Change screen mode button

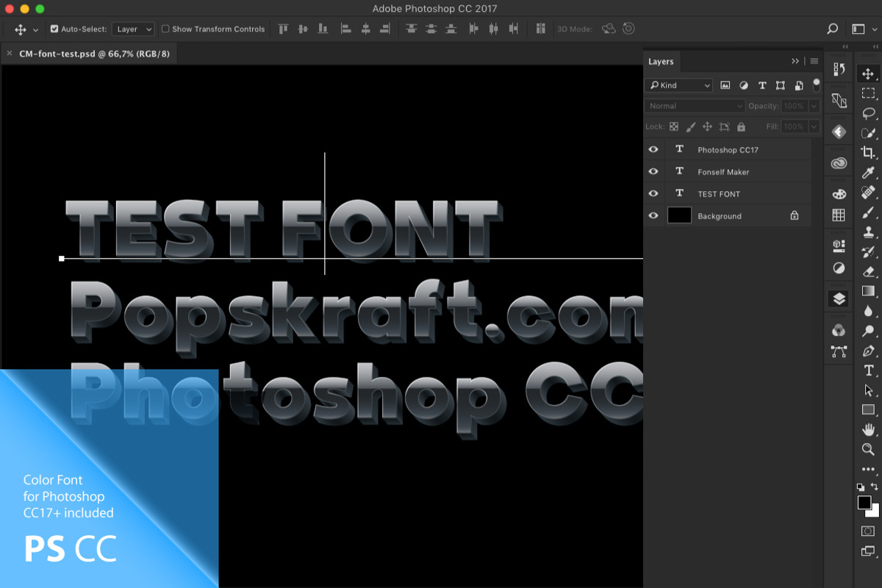868,551
